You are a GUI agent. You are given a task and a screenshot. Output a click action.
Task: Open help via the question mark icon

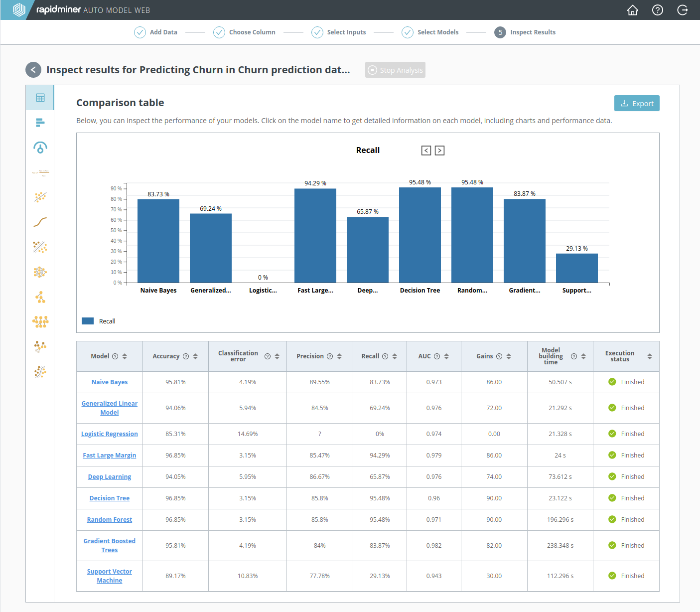(x=658, y=10)
